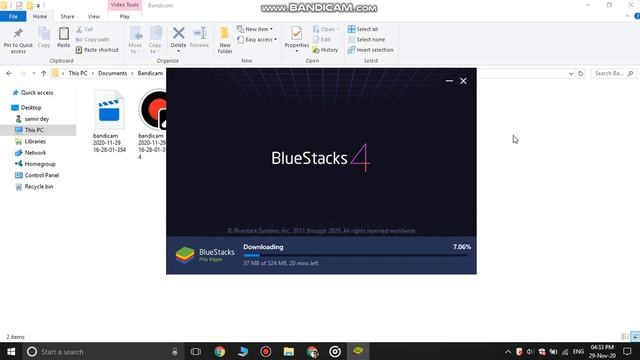Image resolution: width=640 pixels, height=360 pixels.
Task: Refresh the current folder
Action: pos(580,73)
